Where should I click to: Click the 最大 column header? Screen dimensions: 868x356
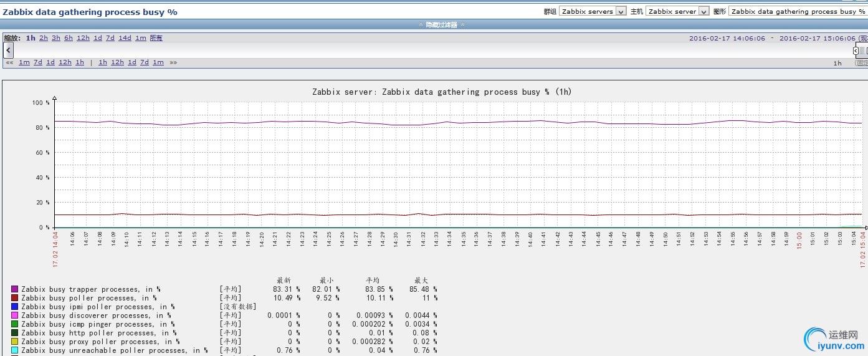click(x=421, y=281)
